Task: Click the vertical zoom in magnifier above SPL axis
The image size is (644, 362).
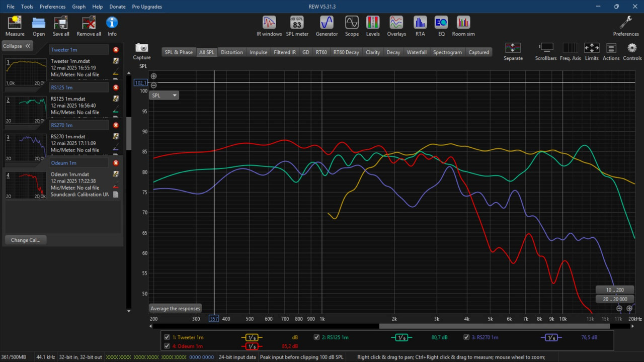Action: click(154, 76)
